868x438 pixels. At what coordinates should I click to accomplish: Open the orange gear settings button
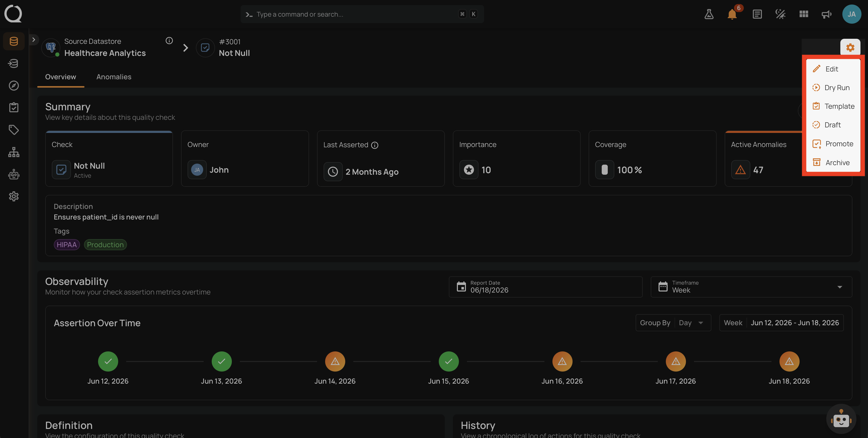(850, 48)
